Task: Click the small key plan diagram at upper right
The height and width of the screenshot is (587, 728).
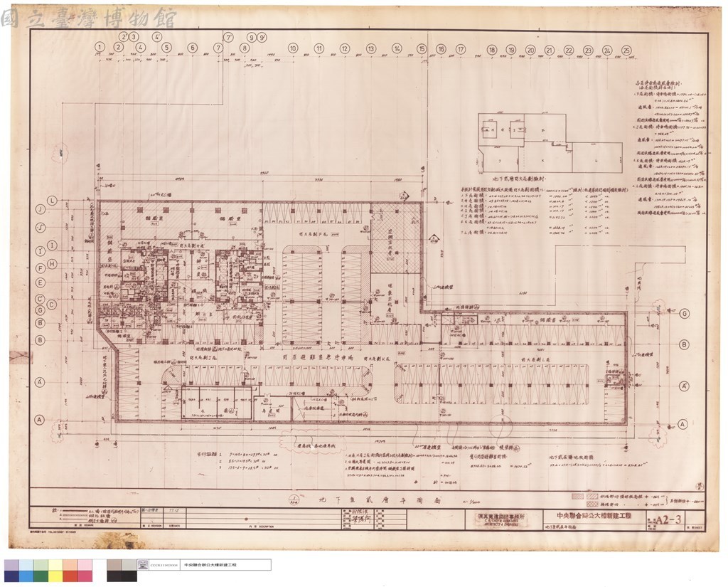Action: [x=551, y=143]
